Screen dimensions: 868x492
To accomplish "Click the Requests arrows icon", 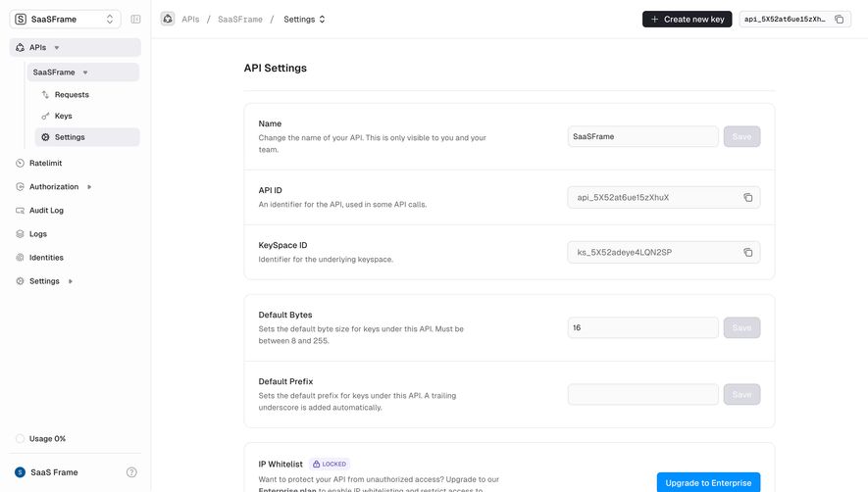I will [x=45, y=95].
